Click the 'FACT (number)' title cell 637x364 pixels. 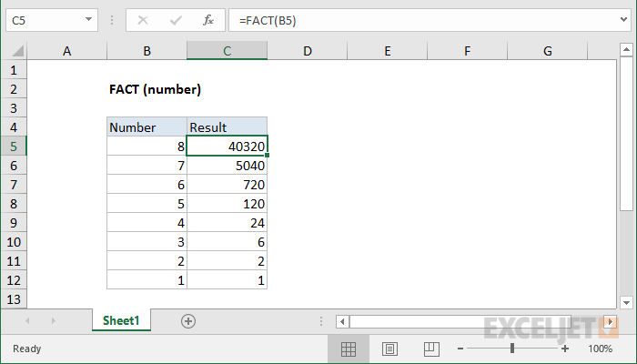(155, 89)
